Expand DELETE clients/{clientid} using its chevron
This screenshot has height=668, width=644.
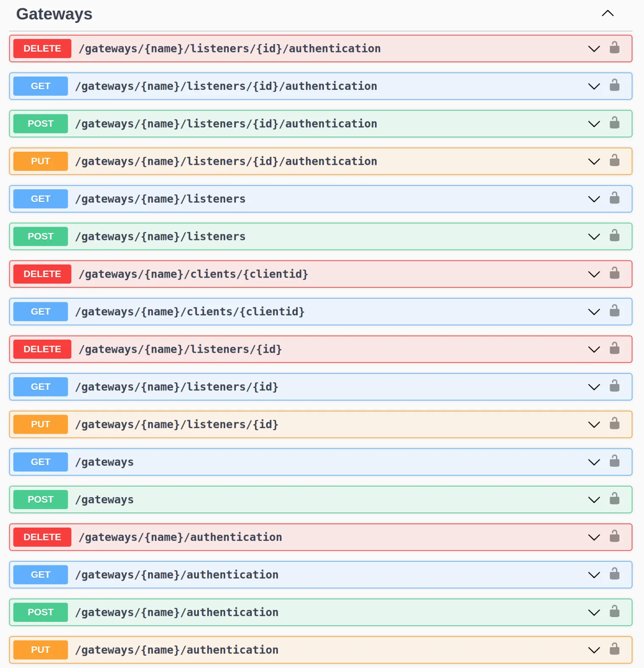(594, 274)
